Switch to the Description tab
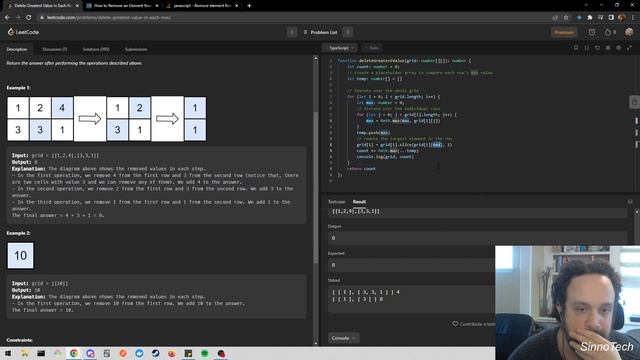The width and height of the screenshot is (640, 360). click(17, 49)
